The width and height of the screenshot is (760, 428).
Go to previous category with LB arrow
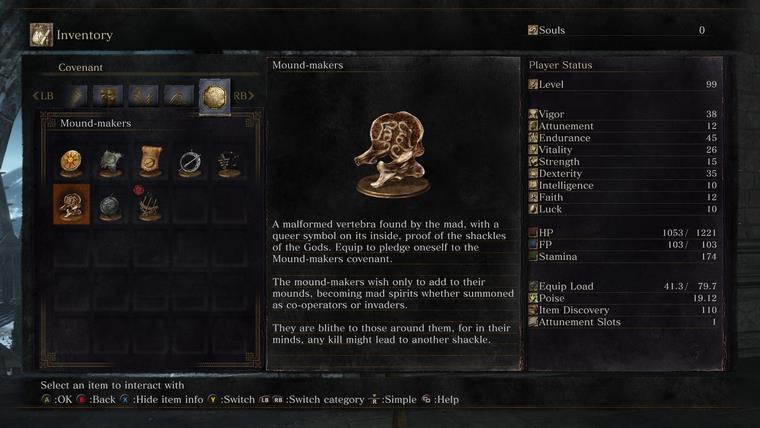(x=43, y=96)
